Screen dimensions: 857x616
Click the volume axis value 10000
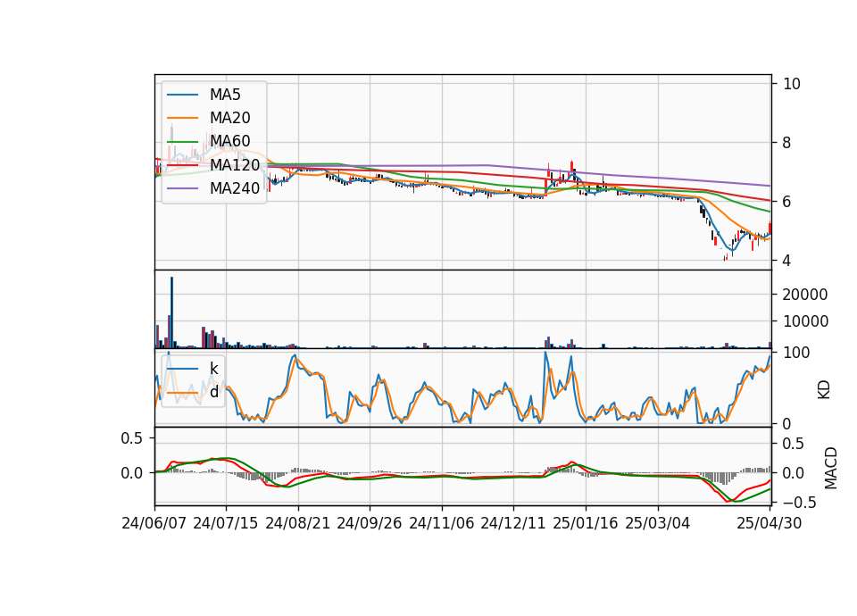[x=805, y=321]
